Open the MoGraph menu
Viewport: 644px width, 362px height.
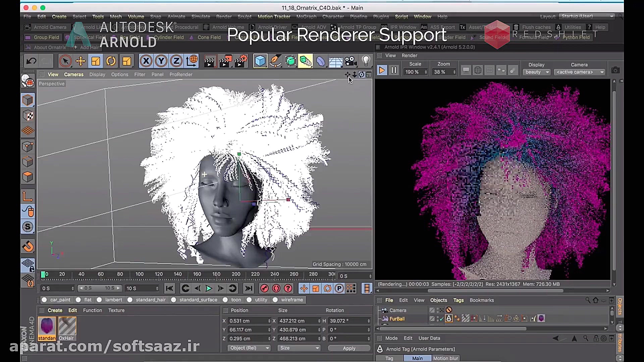point(306,16)
